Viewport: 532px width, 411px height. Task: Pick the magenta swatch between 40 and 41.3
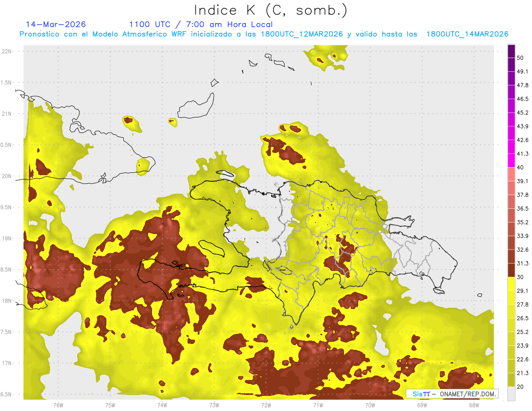click(x=512, y=160)
